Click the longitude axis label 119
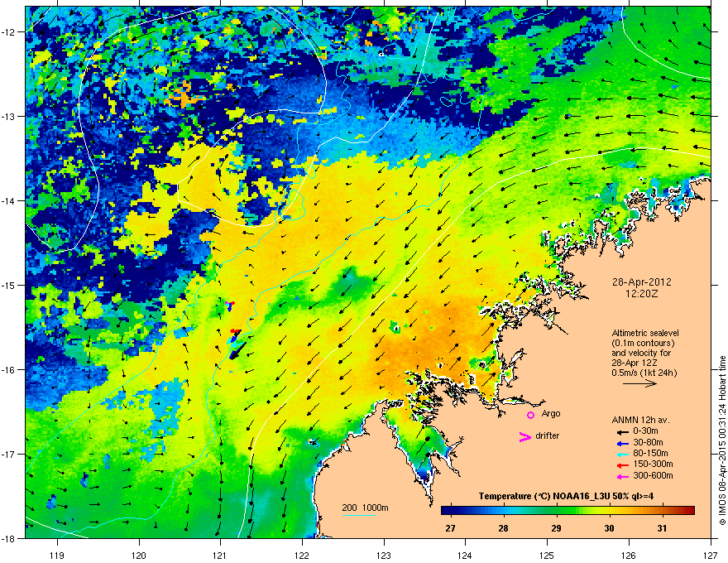This screenshot has height=563, width=728. (x=57, y=555)
